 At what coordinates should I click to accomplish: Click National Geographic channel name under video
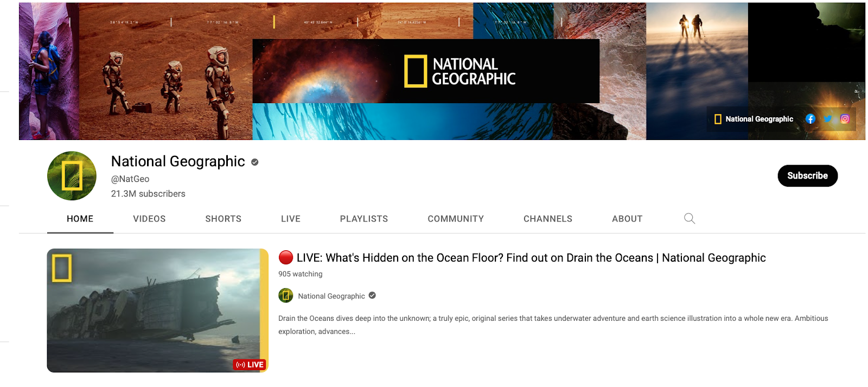331,296
